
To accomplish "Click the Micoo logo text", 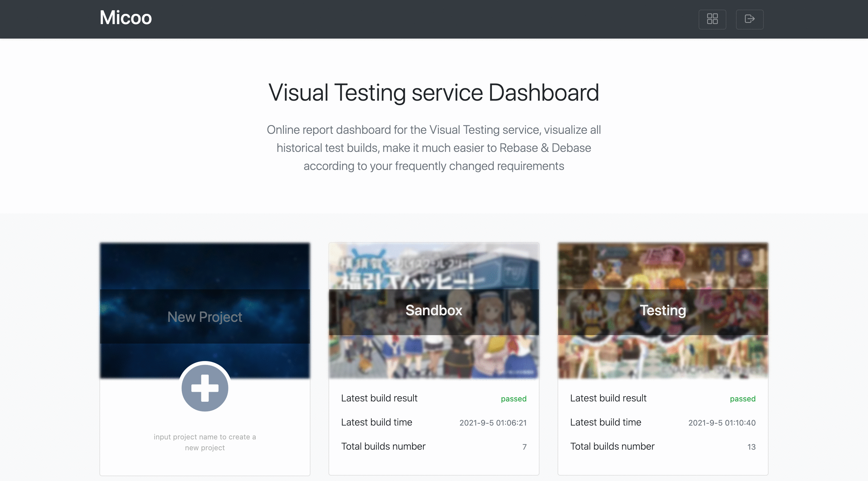I will (x=125, y=17).
